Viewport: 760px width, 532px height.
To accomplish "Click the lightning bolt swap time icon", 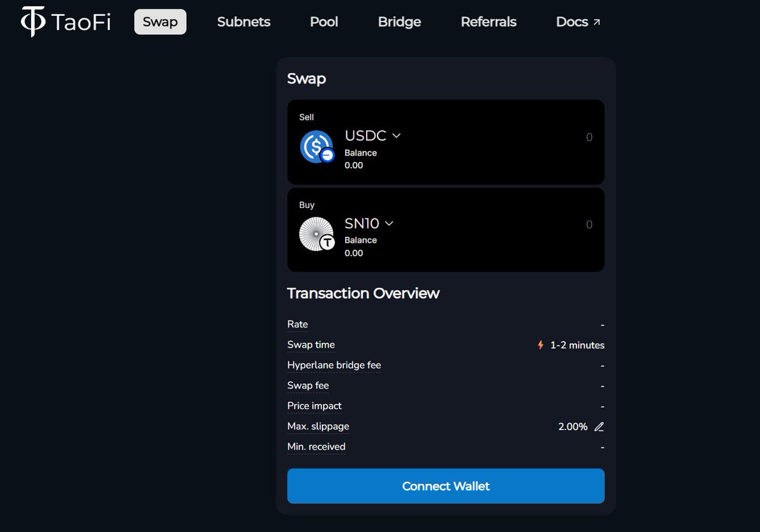I will pos(540,345).
